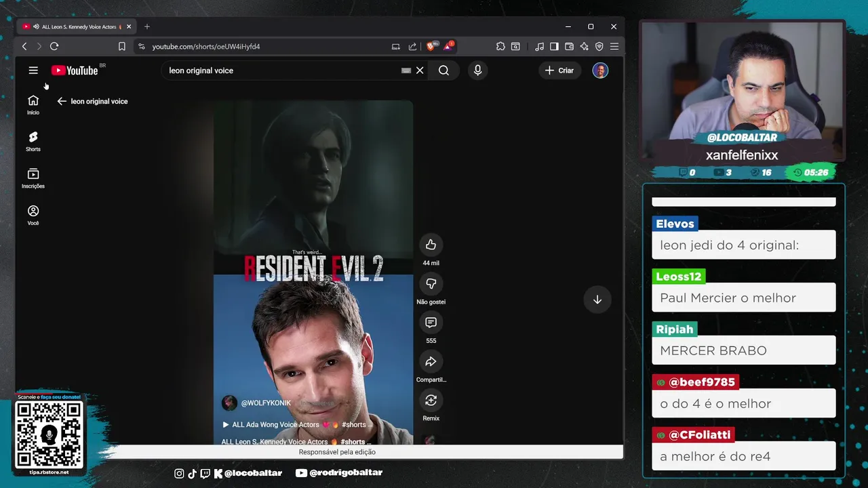Open Inscrições in the YouTube sidebar
This screenshot has width=868, height=488.
tap(33, 179)
